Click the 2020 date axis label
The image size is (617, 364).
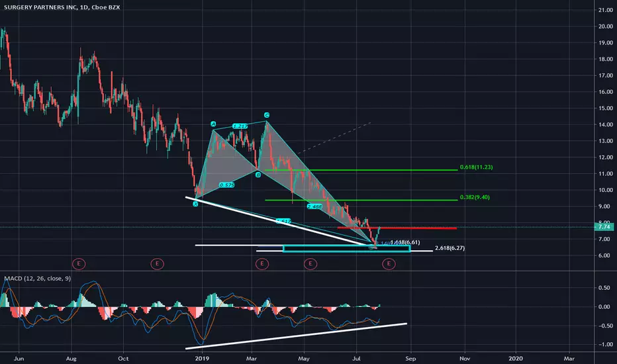tap(516, 359)
